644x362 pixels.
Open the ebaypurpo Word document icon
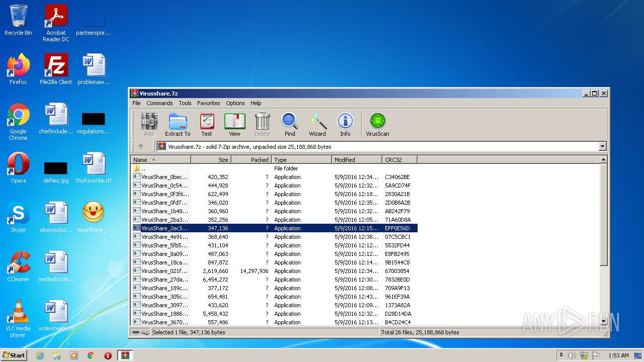[56, 217]
